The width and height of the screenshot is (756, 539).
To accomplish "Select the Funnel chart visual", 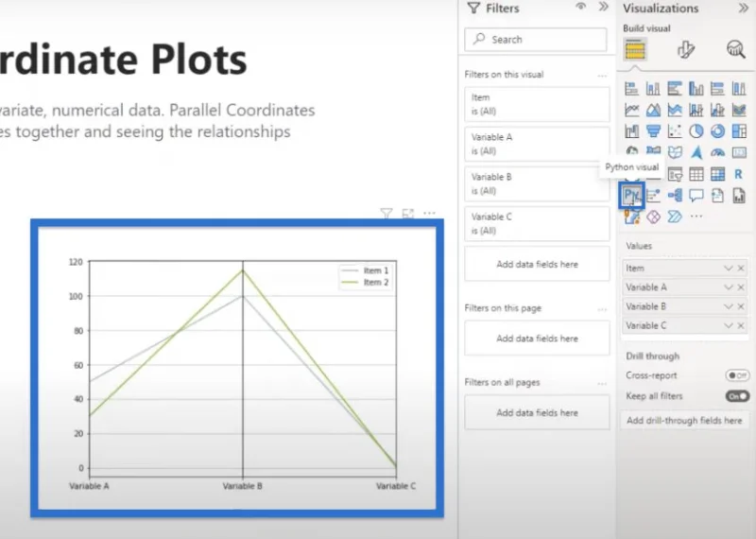I will [x=653, y=131].
